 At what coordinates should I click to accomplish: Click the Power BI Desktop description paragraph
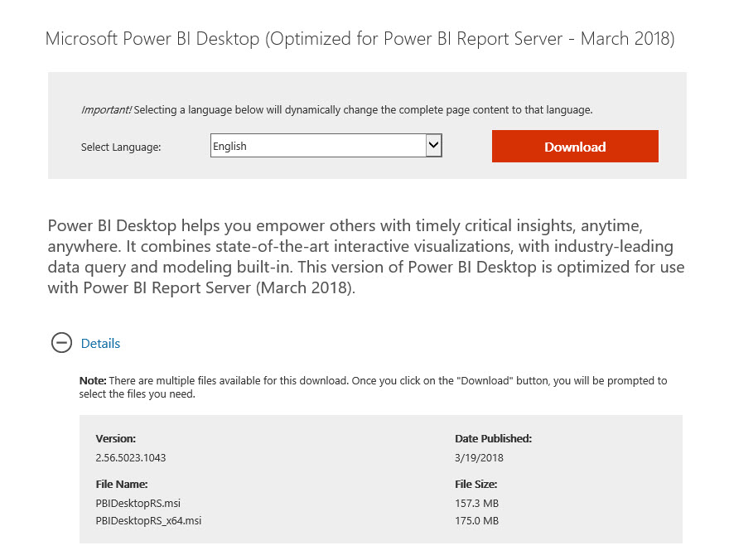[x=366, y=257]
